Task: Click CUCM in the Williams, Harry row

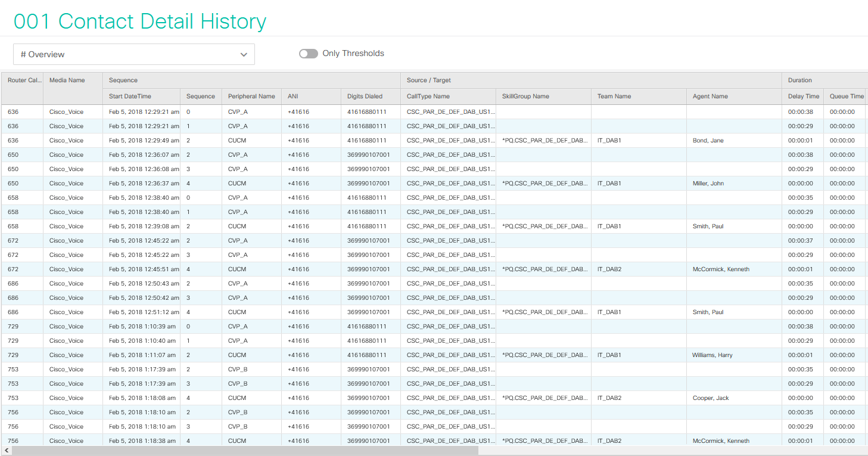Action: coord(237,355)
